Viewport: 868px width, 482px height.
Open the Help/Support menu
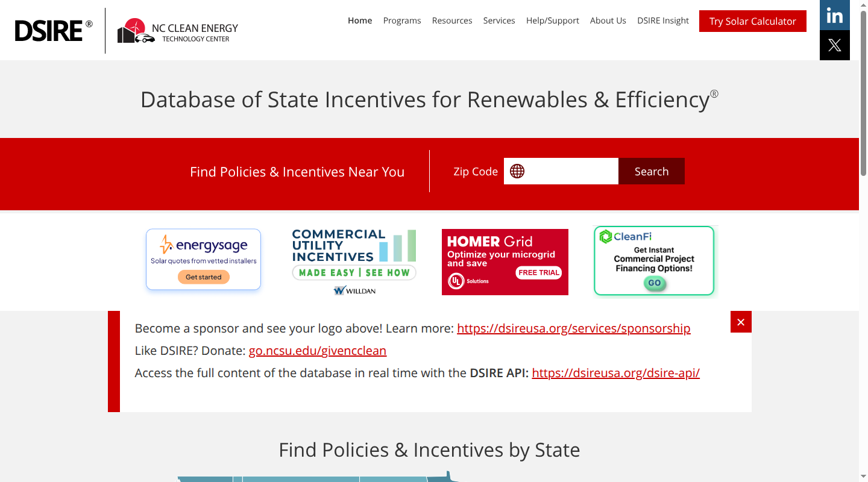tap(553, 20)
